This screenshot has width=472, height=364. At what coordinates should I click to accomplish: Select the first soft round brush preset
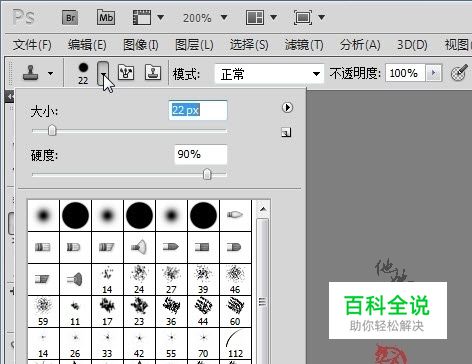tap(43, 215)
